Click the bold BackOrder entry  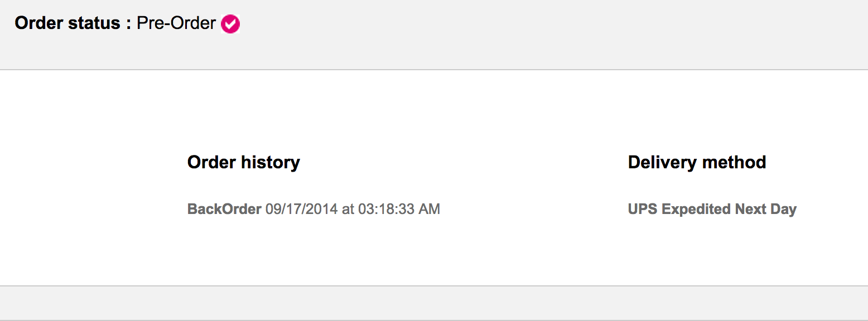click(x=224, y=209)
